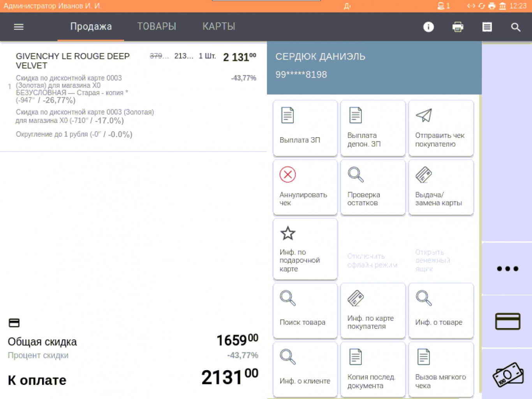Click the search magnifier icon
The image size is (532, 399).
(516, 27)
